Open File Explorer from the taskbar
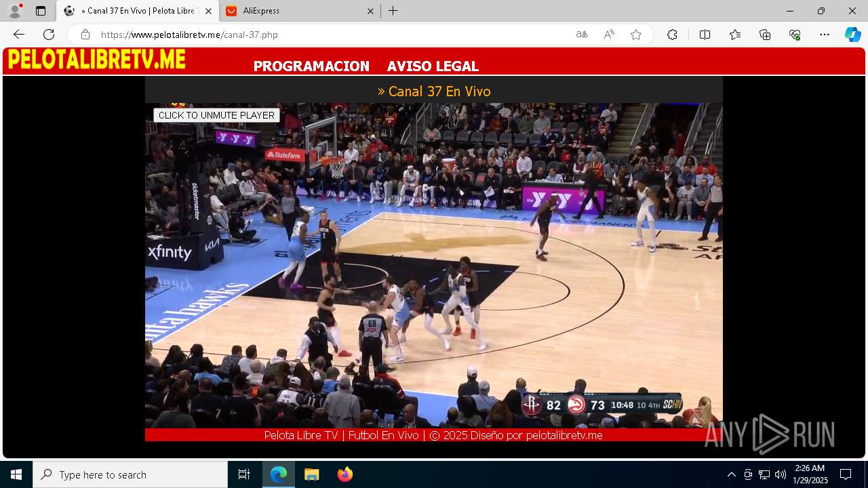Viewport: 868px width, 488px height. (311, 474)
